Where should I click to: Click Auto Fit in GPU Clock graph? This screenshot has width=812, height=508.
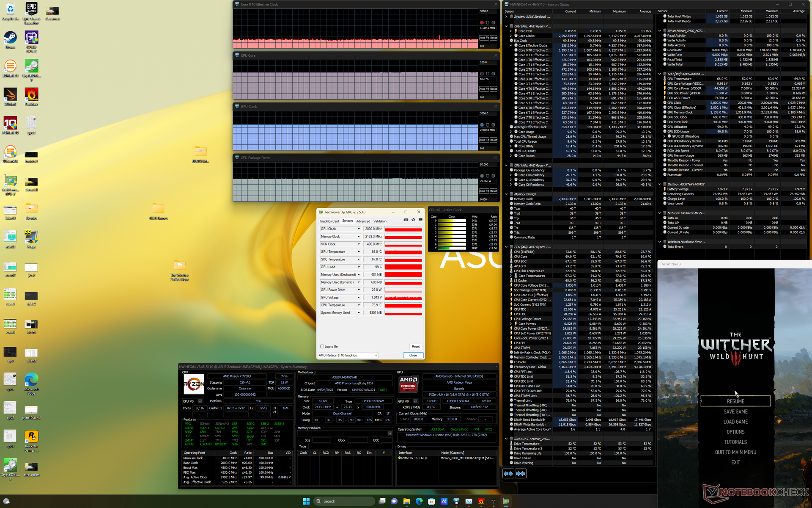[484, 140]
